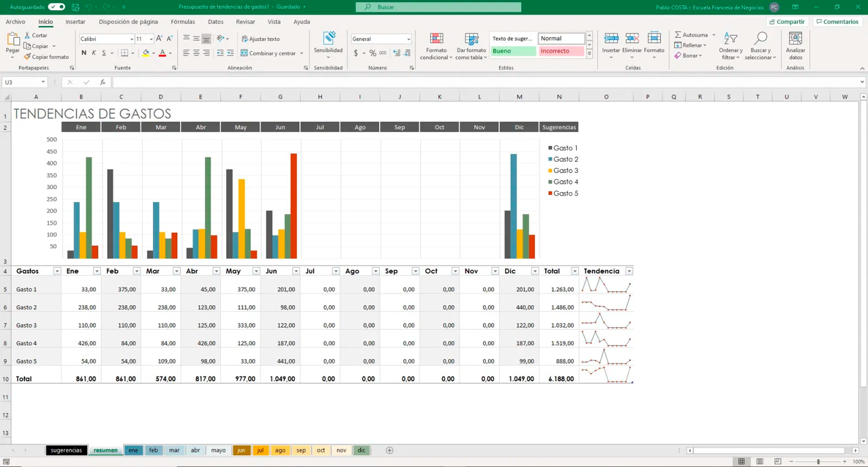Click the column M header
868x467 pixels.
(519, 97)
